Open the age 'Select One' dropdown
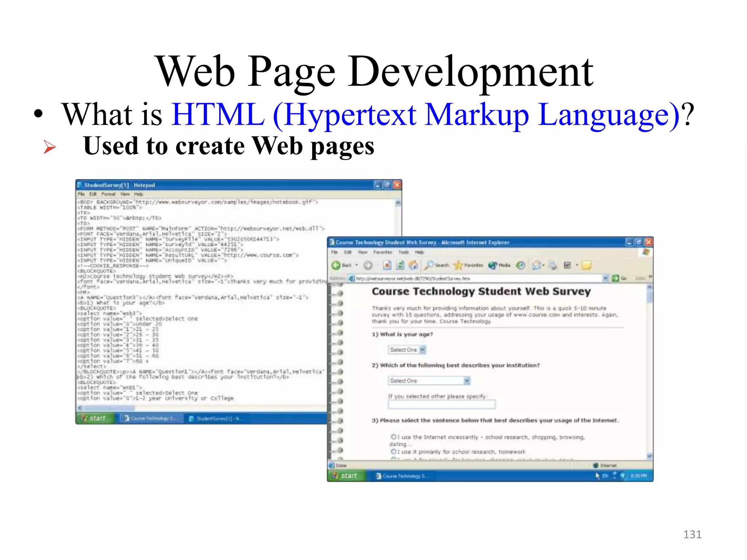The height and width of the screenshot is (560, 747). (407, 350)
